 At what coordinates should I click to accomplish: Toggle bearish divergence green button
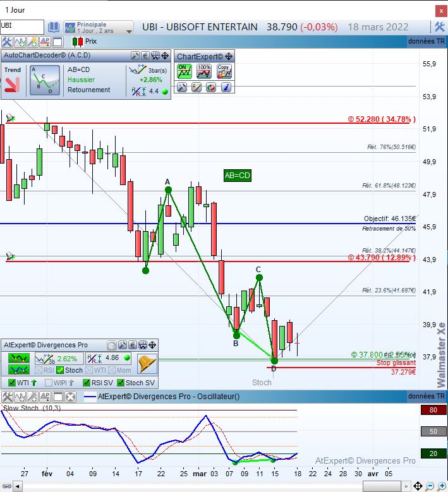pos(19,358)
